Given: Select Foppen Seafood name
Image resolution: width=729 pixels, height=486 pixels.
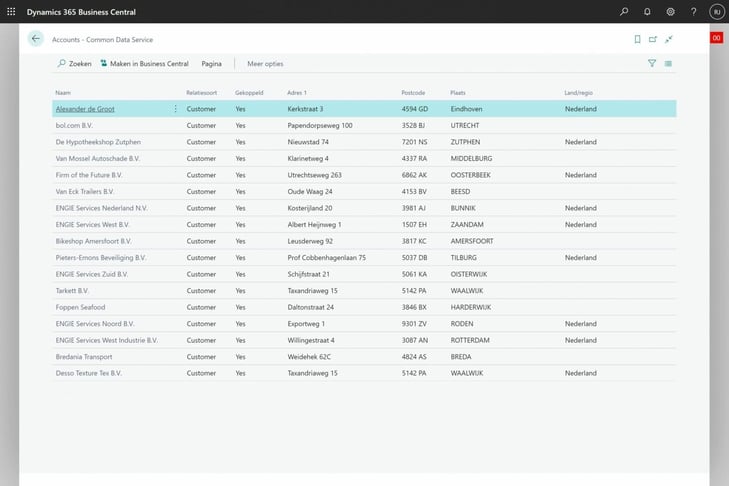Looking at the screenshot, I should point(80,307).
